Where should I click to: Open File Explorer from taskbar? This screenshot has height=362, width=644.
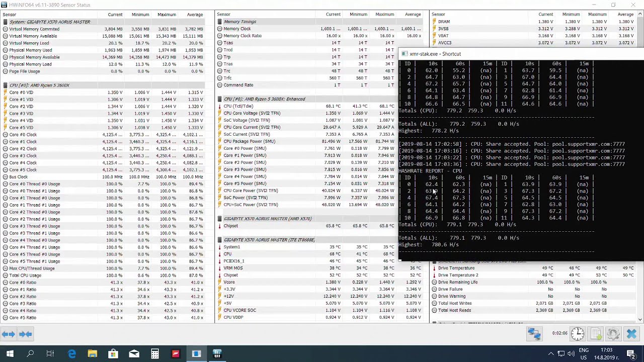coord(92,354)
